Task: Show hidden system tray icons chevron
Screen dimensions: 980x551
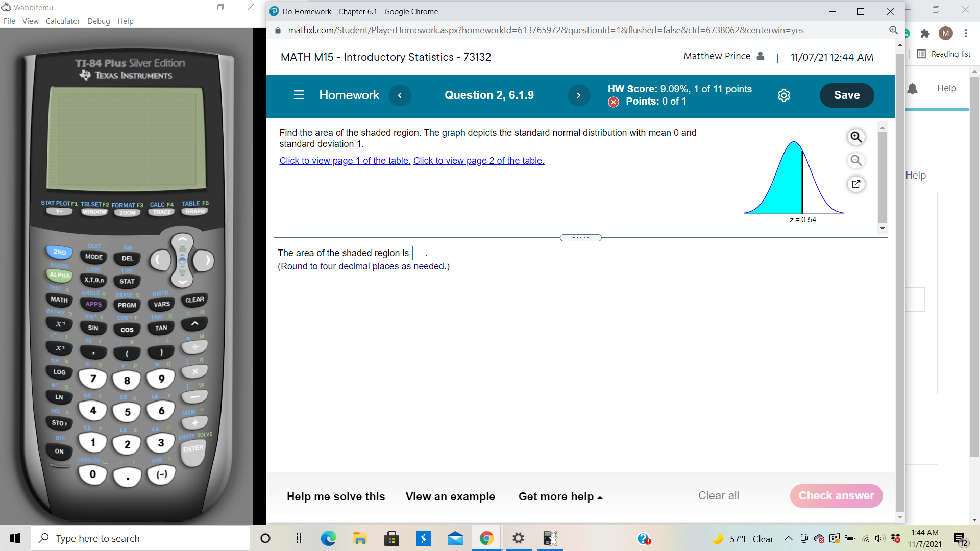Action: point(788,538)
